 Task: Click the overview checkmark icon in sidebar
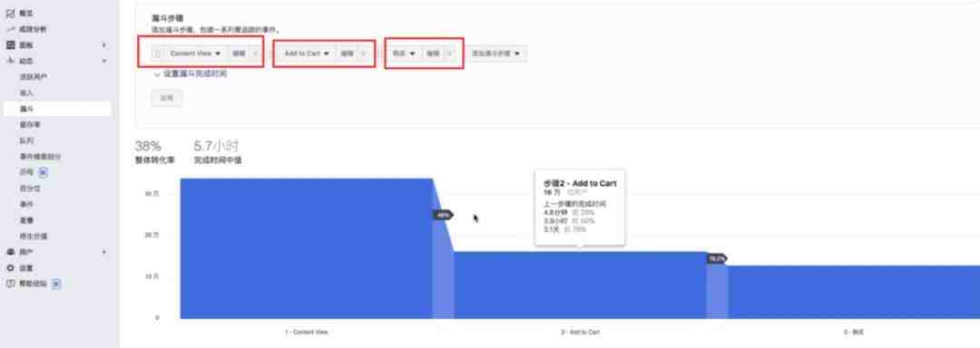tap(11, 13)
